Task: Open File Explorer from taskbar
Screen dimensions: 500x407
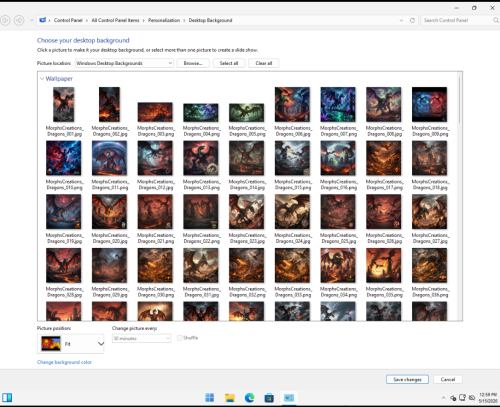Action: (x=230, y=397)
